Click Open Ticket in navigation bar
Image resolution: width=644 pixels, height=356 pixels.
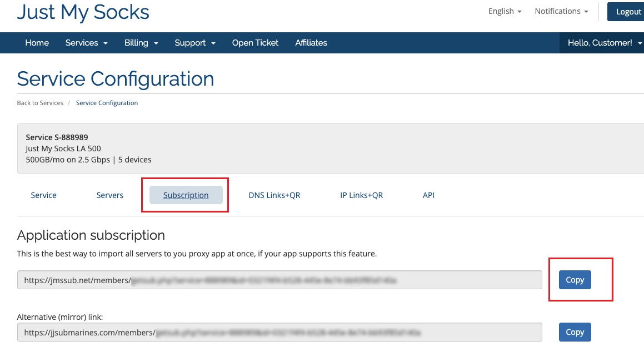click(255, 43)
